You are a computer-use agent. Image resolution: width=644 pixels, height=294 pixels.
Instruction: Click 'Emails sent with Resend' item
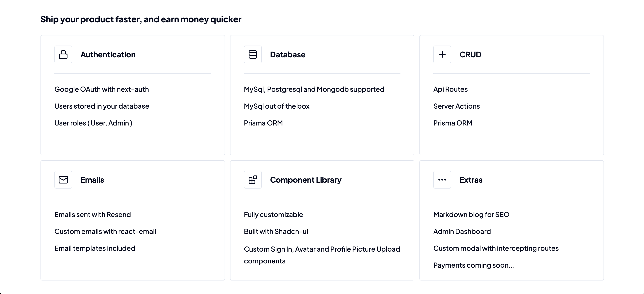[x=93, y=214]
